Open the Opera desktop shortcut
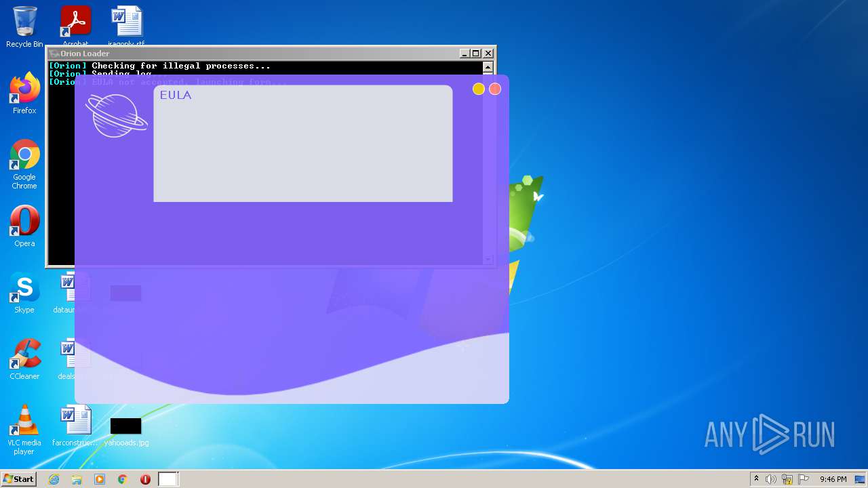This screenshot has width=868, height=488. (x=24, y=226)
